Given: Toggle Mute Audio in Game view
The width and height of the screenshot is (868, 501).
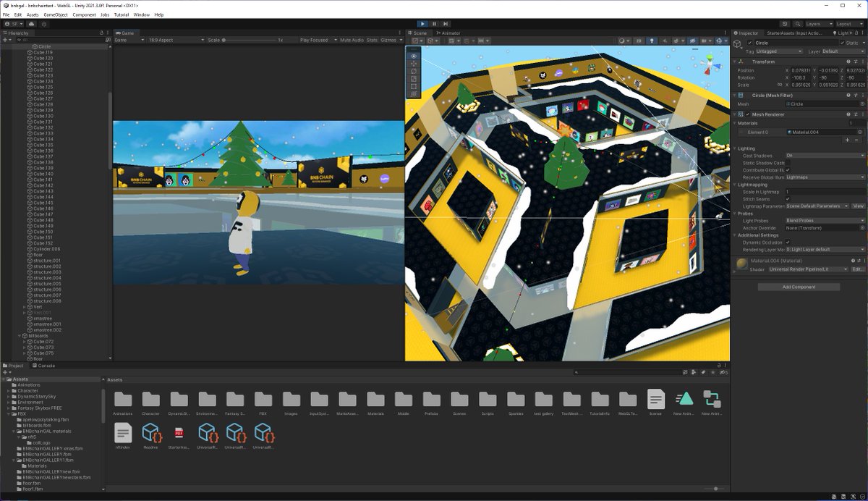Looking at the screenshot, I should pos(352,40).
